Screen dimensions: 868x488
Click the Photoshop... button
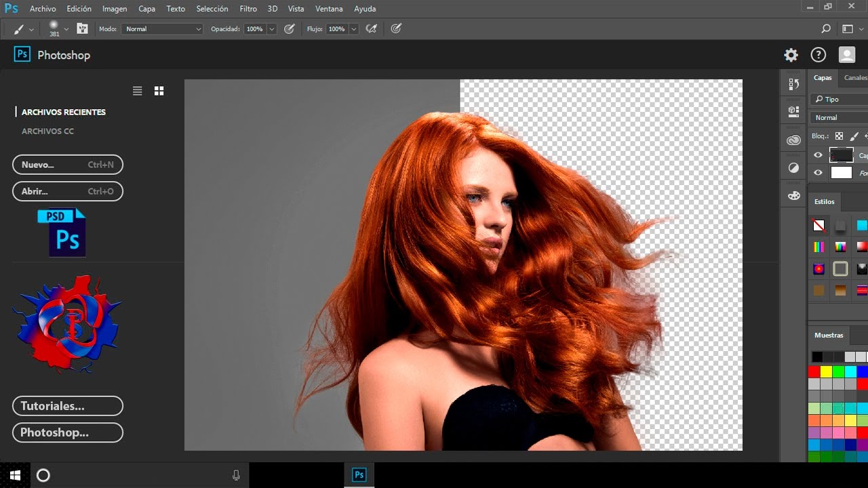(x=68, y=432)
